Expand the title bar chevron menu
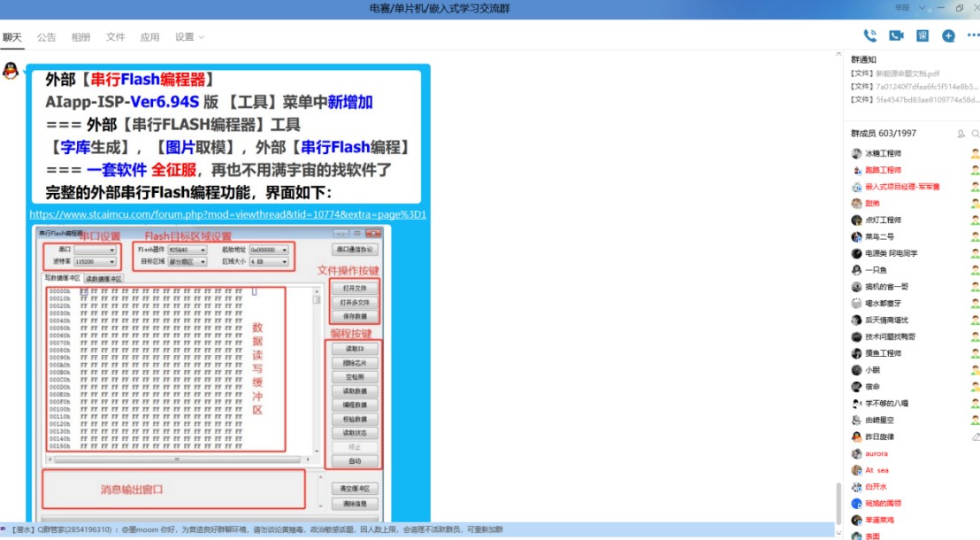Screen dimensions: 980x540 coord(922,7)
